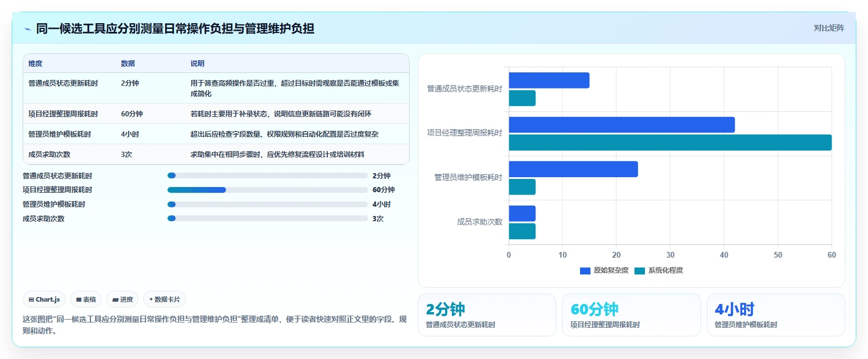868x359 pixels.
Task: Click the 说明 column header
Action: click(x=198, y=64)
